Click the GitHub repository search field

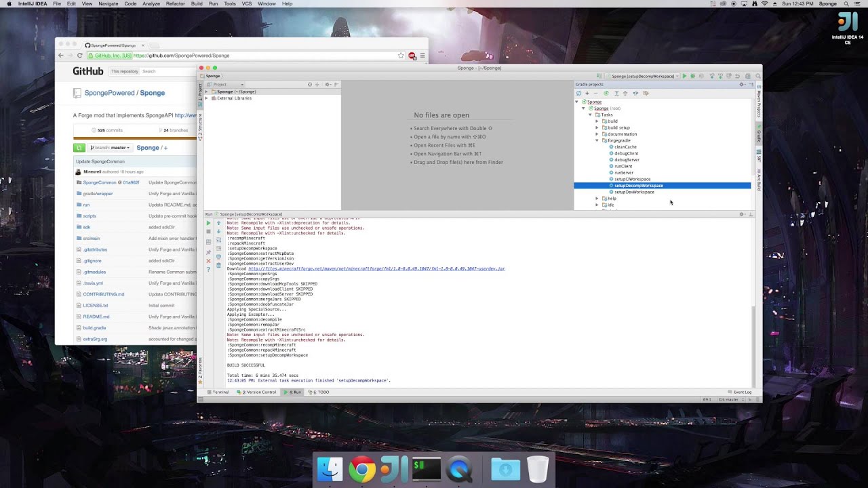point(168,71)
